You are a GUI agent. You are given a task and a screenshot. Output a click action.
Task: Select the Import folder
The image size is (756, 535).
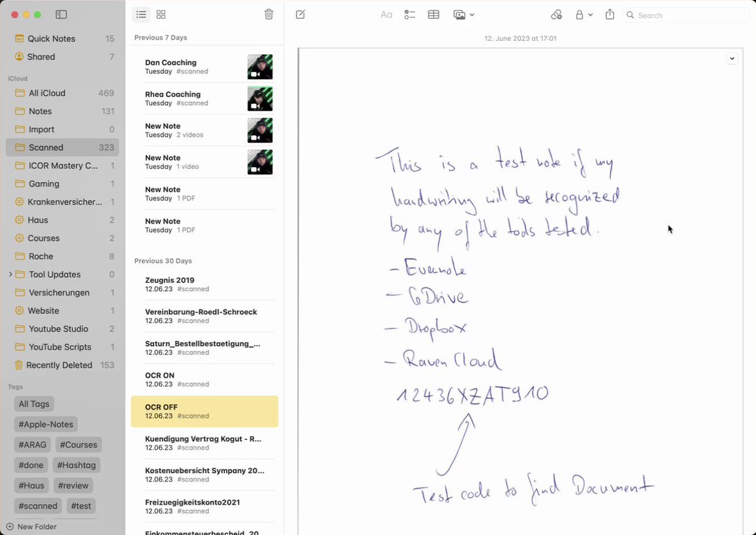[62, 129]
